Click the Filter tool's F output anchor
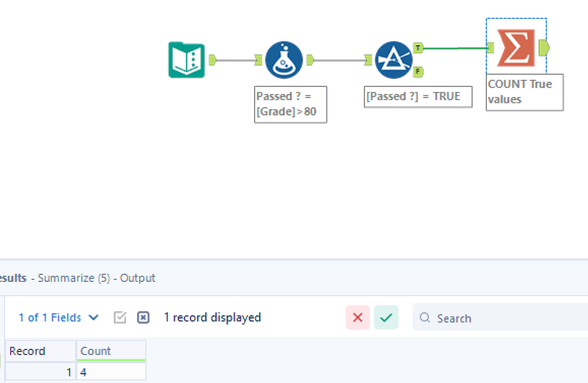Screen dimensions: 588x383 pos(418,72)
